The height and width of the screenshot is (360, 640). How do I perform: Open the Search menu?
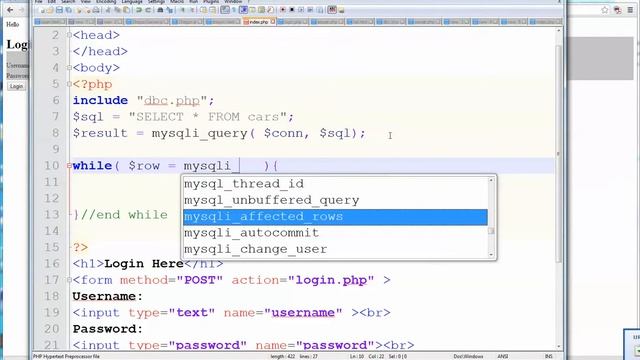coord(68,2)
